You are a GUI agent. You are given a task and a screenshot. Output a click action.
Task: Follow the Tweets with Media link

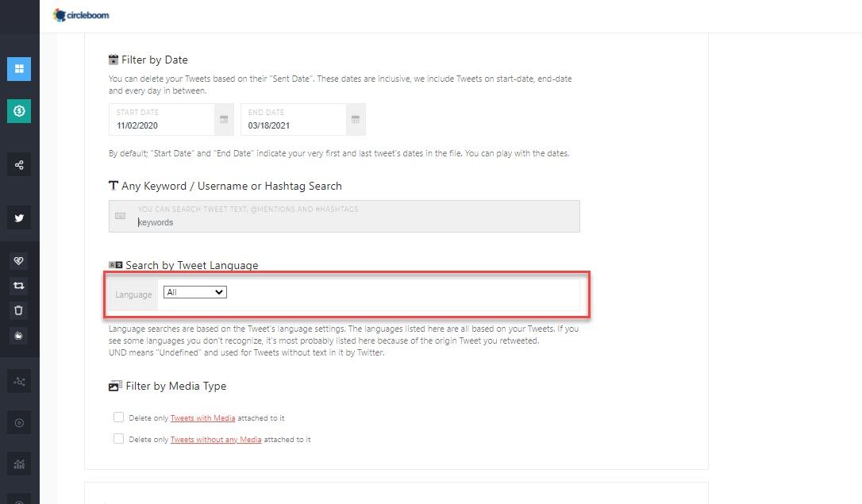203,418
